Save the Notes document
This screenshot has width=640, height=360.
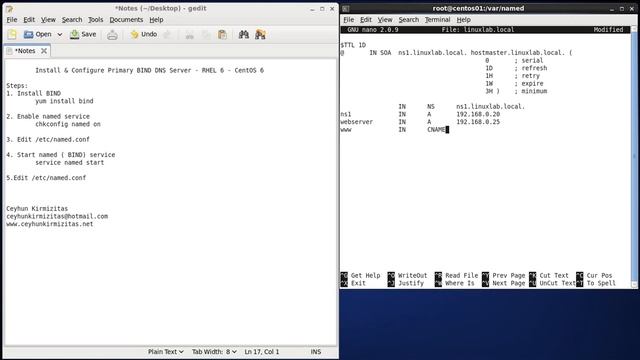point(83,35)
